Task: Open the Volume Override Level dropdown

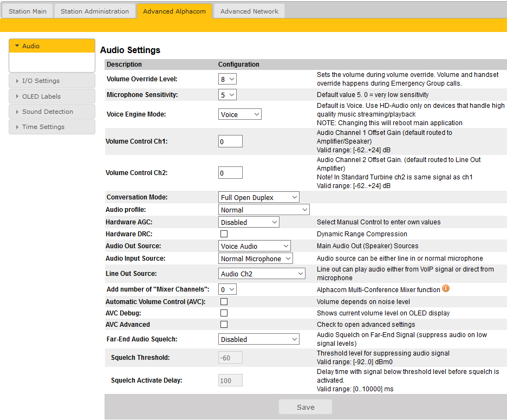Action: pos(227,79)
